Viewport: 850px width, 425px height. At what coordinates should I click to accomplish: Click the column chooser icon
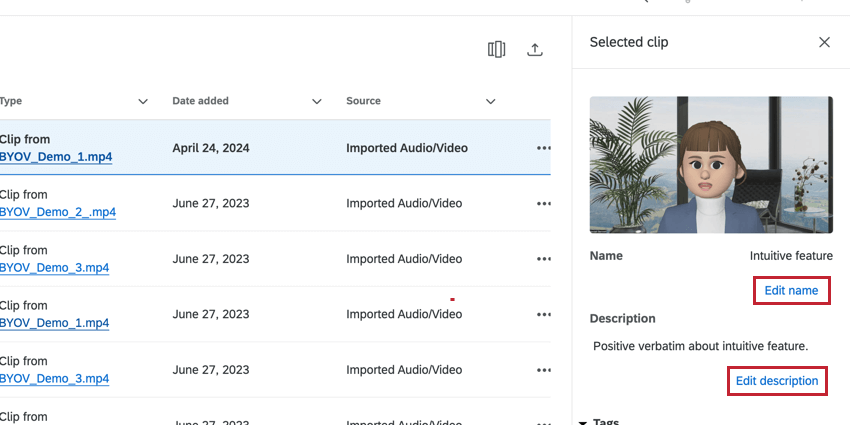[496, 50]
